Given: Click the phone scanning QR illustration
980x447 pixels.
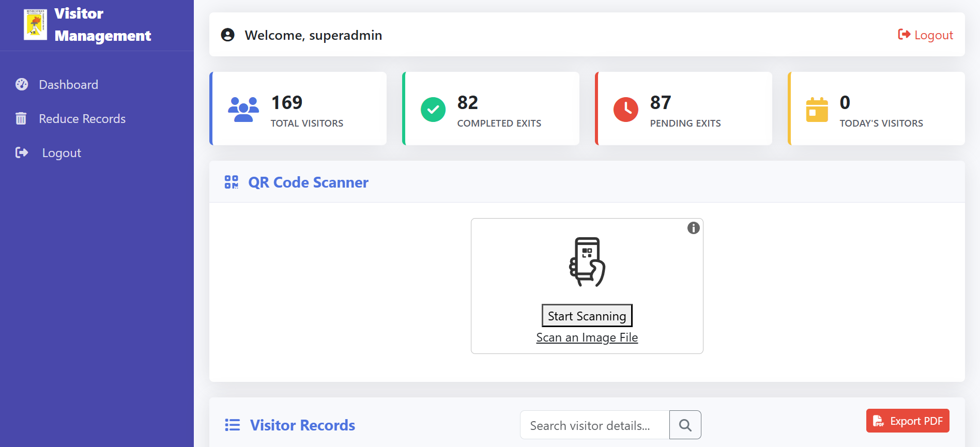Looking at the screenshot, I should 587,261.
